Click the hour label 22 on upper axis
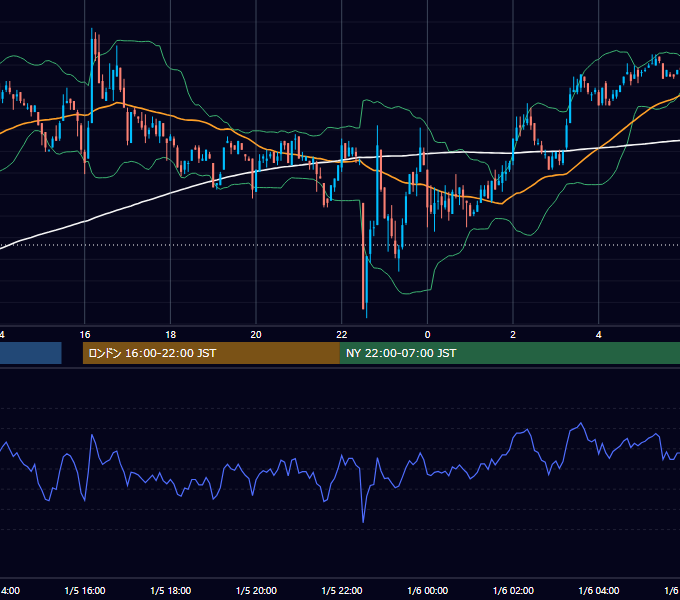The image size is (680, 600). [x=342, y=335]
